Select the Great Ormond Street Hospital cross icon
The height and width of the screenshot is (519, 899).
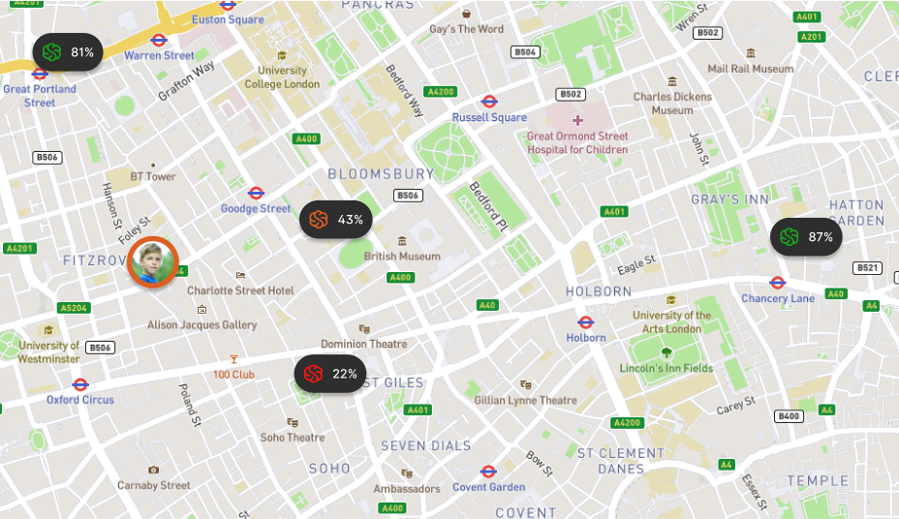coord(577,120)
